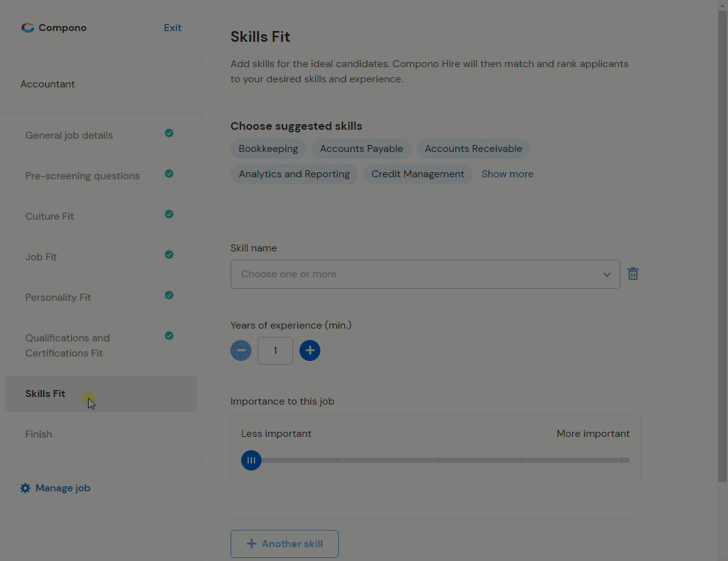Viewport: 728px width, 561px height.
Task: Click the Choose suggested skills heading
Action: point(296,126)
